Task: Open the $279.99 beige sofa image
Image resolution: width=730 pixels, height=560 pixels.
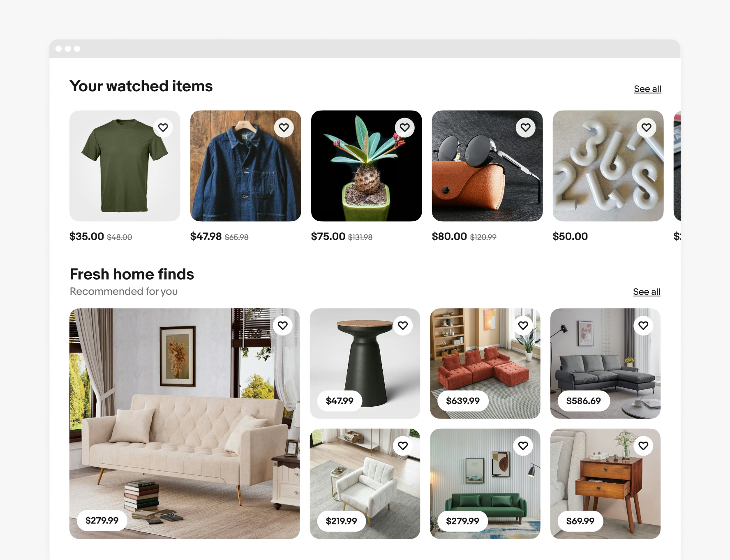Action: coord(185,423)
